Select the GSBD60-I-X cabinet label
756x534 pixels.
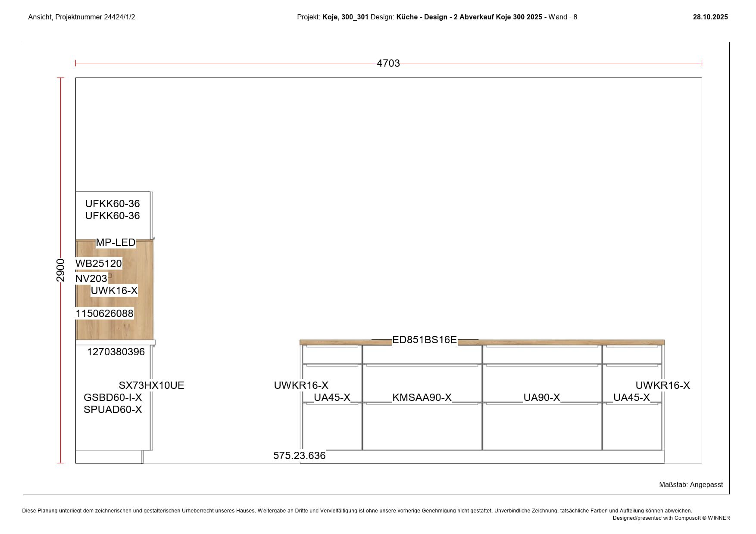113,397
